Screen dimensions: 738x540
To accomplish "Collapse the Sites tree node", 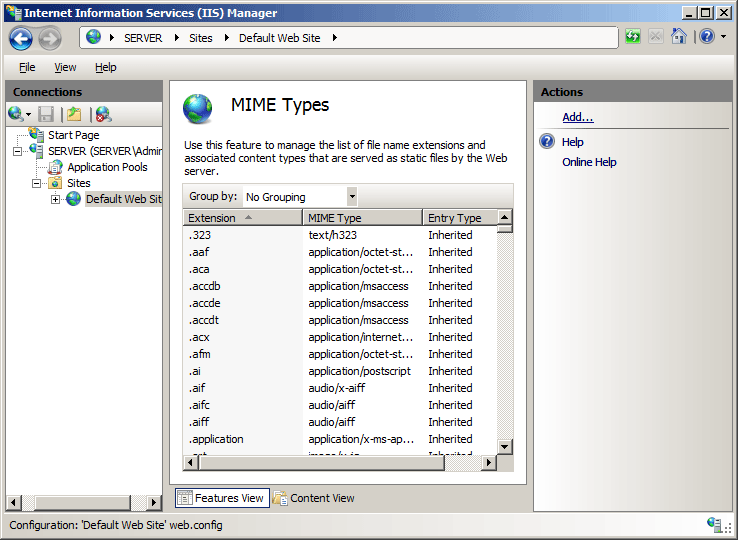I will point(36,183).
